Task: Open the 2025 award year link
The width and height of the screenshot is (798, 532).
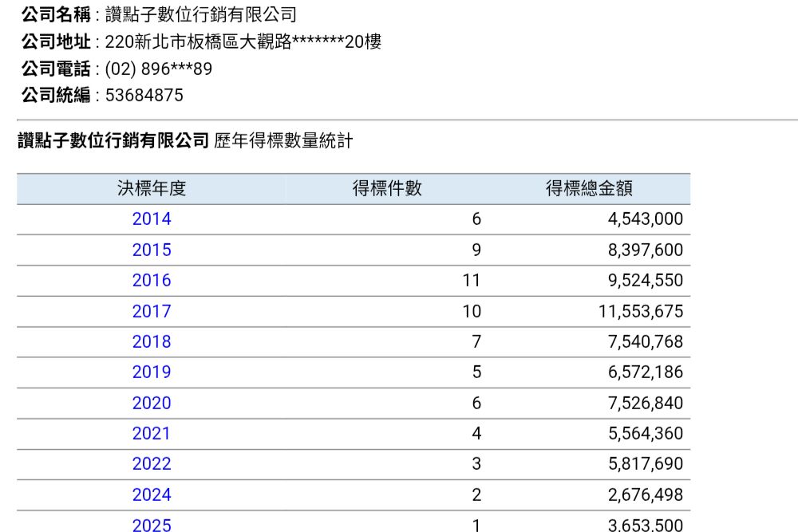Action: click(152, 524)
